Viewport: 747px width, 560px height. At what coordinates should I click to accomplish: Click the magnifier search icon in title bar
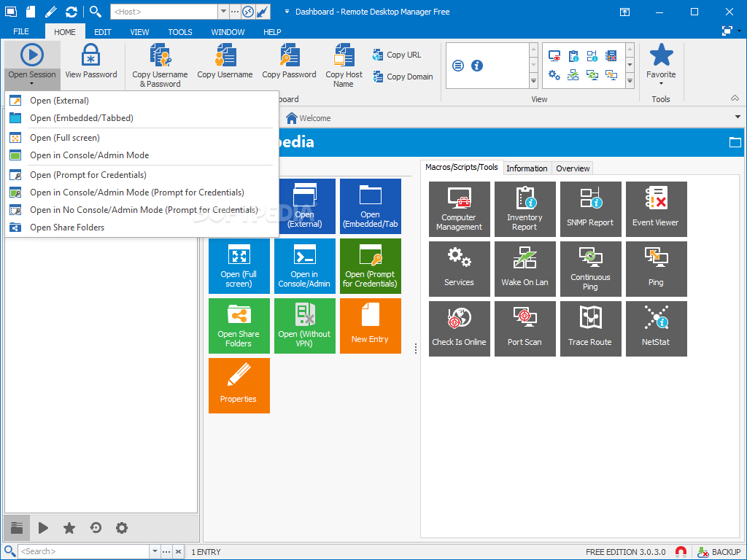coord(96,12)
